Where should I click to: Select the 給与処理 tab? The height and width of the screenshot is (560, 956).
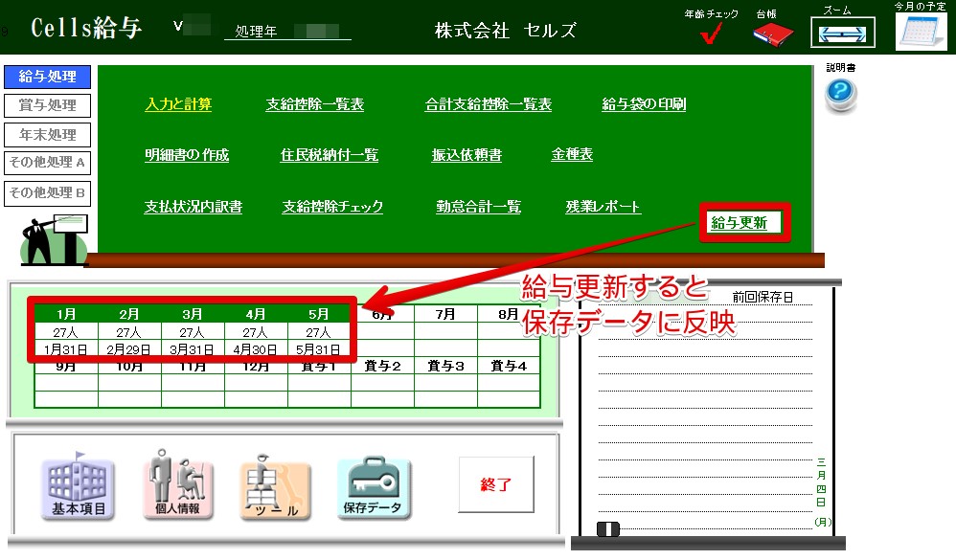coord(47,77)
